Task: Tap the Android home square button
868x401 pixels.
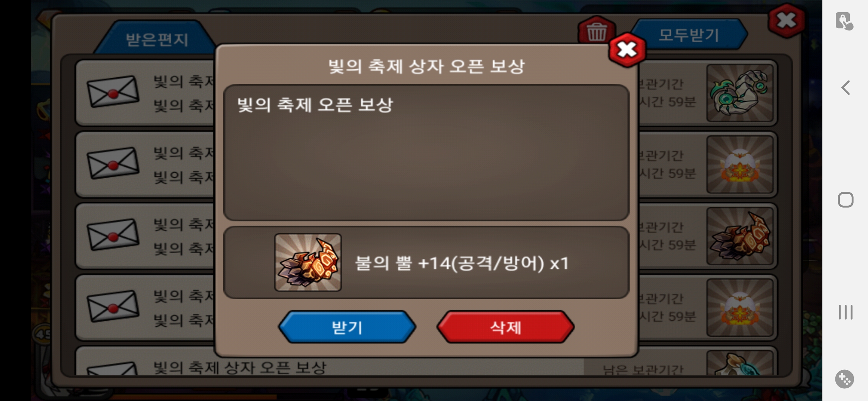Action: click(x=845, y=200)
